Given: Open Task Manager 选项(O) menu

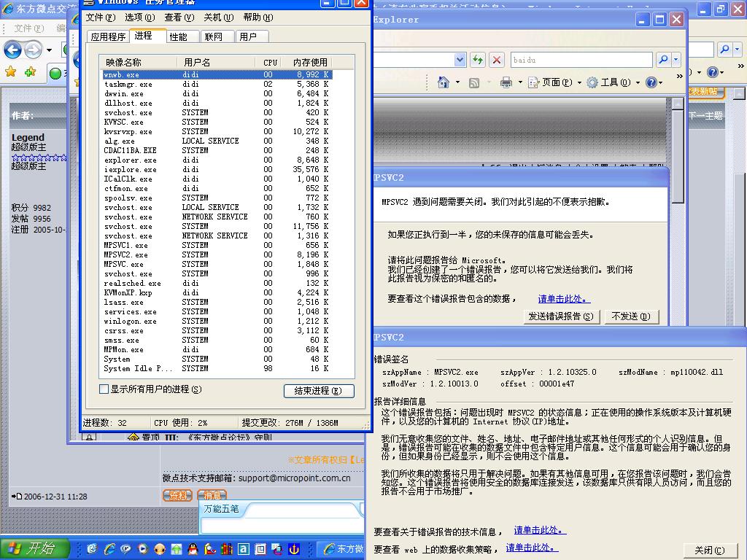Looking at the screenshot, I should coord(139,17).
